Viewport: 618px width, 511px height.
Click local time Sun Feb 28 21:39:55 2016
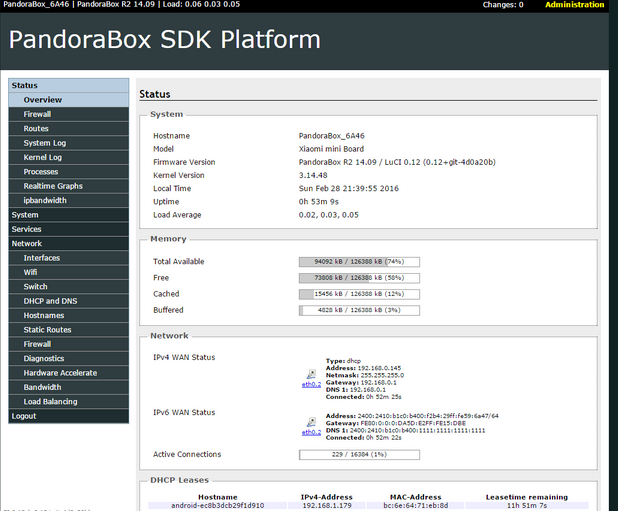[x=349, y=188]
